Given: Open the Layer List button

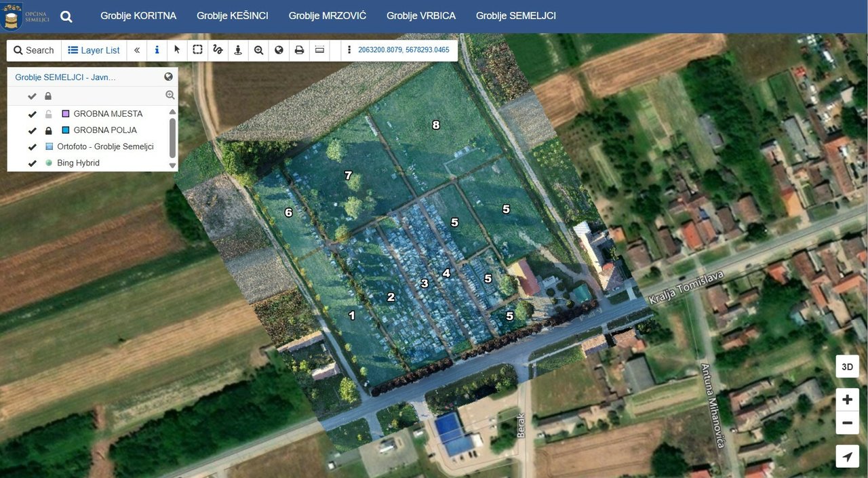Looking at the screenshot, I should click(x=94, y=50).
